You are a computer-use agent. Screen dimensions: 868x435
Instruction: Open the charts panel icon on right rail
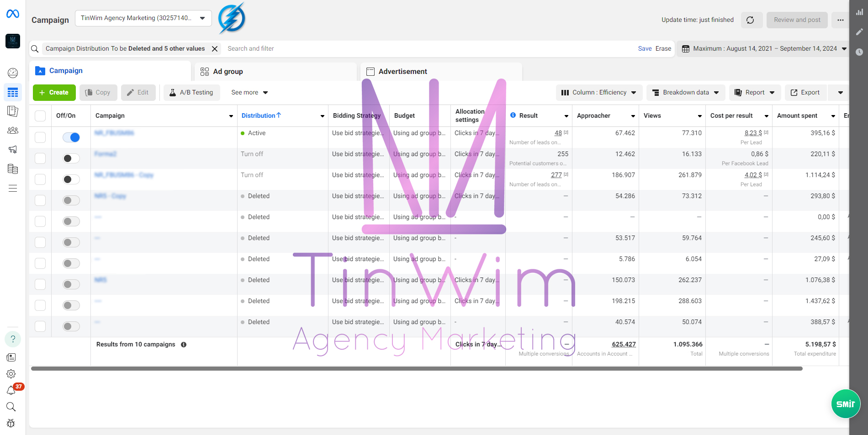click(x=859, y=12)
